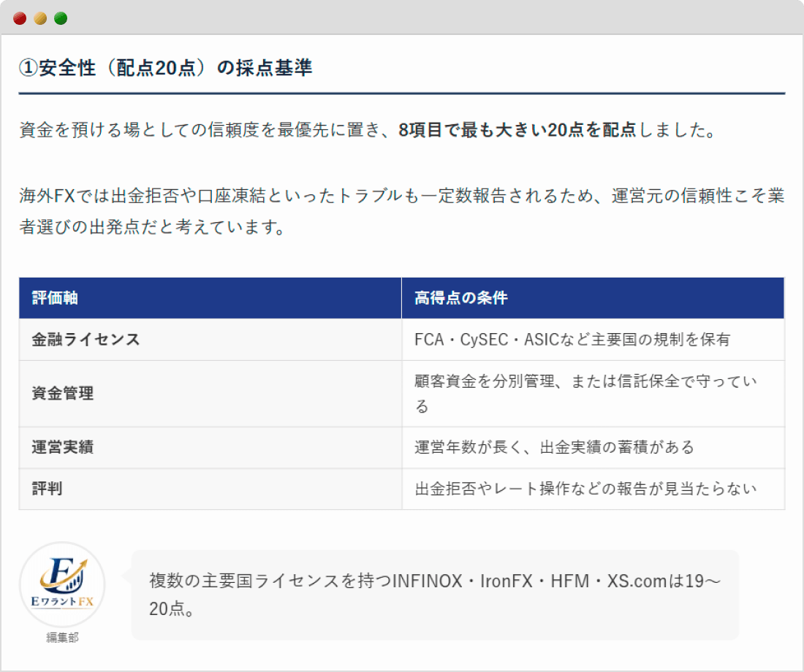The image size is (804, 672).
Task: Select the 運営実績 table cell
Action: coord(211,448)
